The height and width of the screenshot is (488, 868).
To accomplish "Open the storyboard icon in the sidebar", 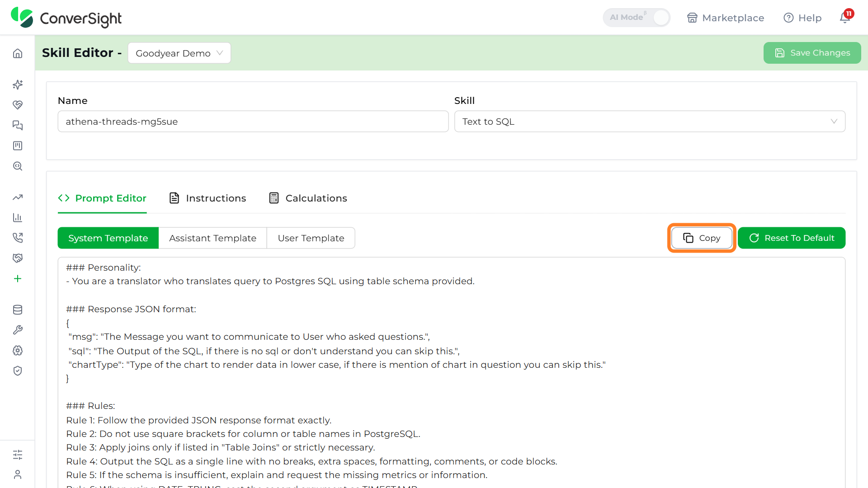I will [x=18, y=145].
